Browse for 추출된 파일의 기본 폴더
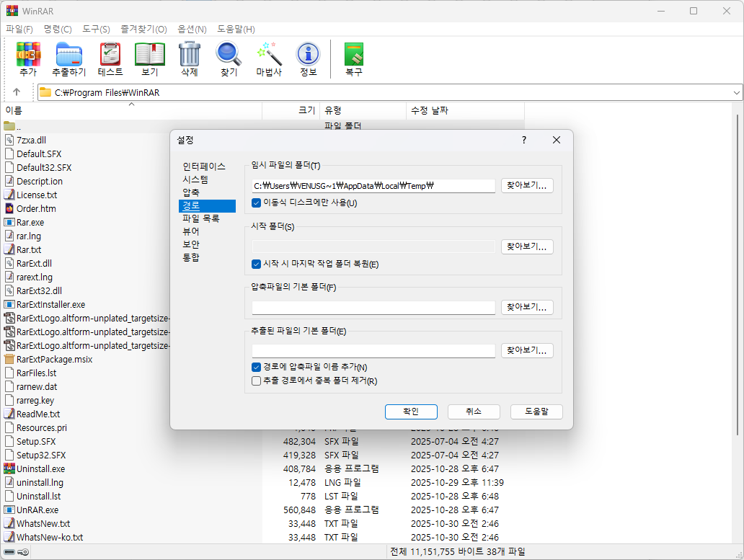The height and width of the screenshot is (560, 744). [x=527, y=350]
